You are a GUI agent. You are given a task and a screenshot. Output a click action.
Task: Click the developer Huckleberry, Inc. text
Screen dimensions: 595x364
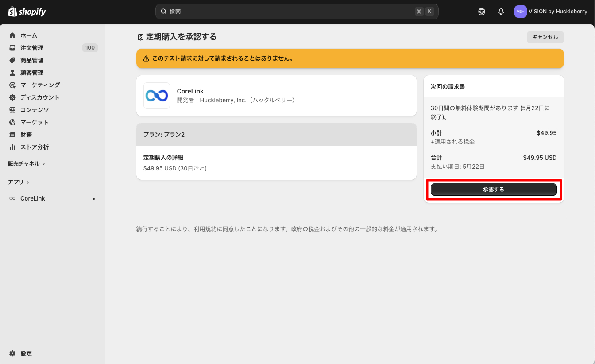click(236, 100)
